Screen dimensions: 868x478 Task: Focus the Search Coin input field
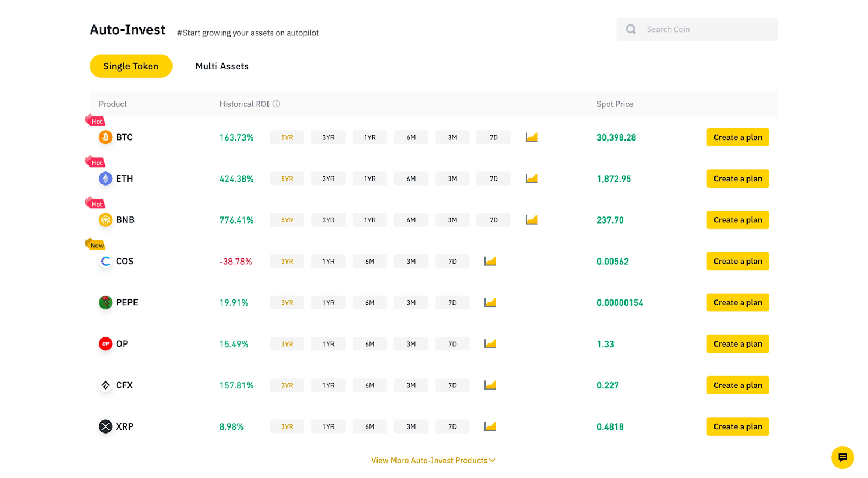(697, 29)
